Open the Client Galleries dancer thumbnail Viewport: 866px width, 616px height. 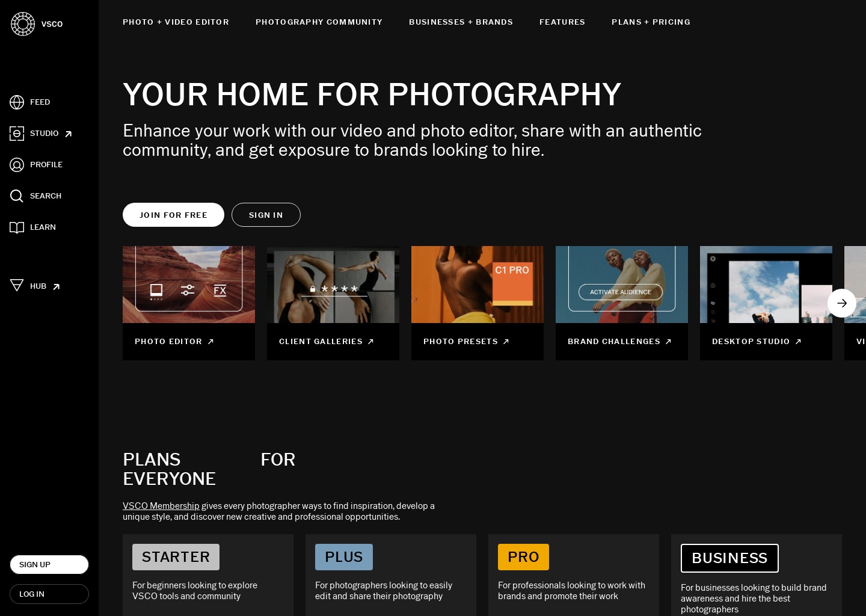click(x=333, y=285)
